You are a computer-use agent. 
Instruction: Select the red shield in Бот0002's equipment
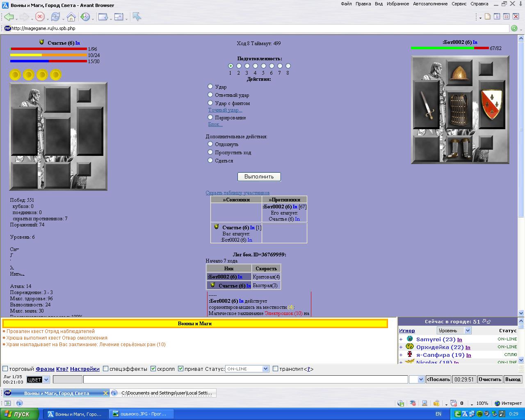pos(491,104)
